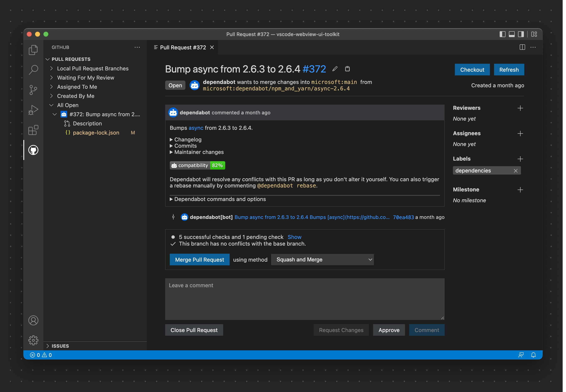
Task: Expand the Changelog section
Action: pyautogui.click(x=186, y=139)
